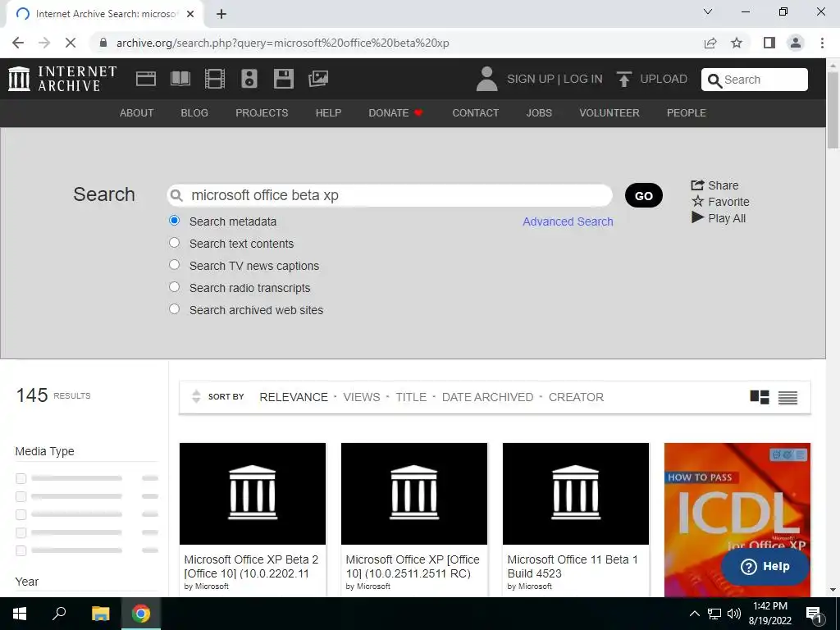Open the Audio speaker icon
Image resolution: width=840 pixels, height=630 pixels.
click(x=249, y=79)
